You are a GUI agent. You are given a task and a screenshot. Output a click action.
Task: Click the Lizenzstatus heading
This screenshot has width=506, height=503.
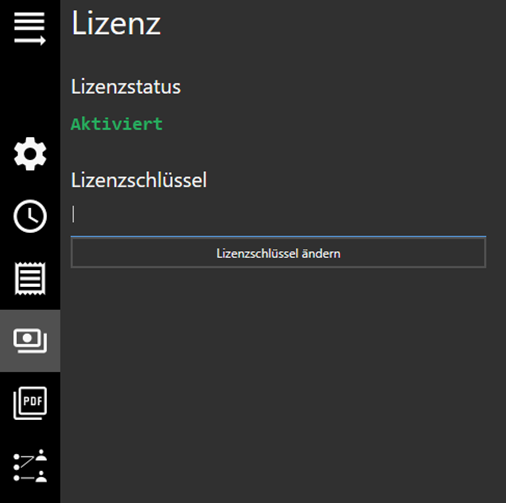(126, 87)
